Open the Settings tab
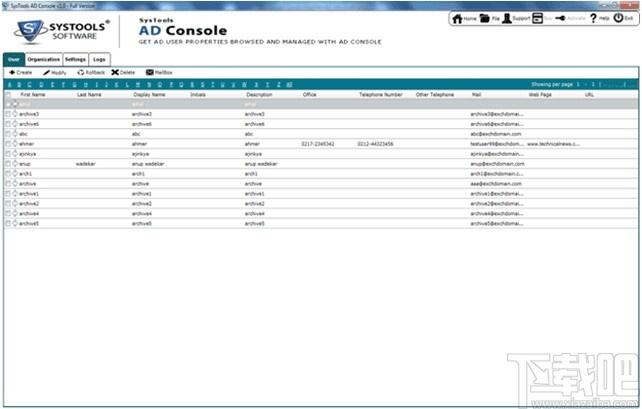 click(x=76, y=59)
